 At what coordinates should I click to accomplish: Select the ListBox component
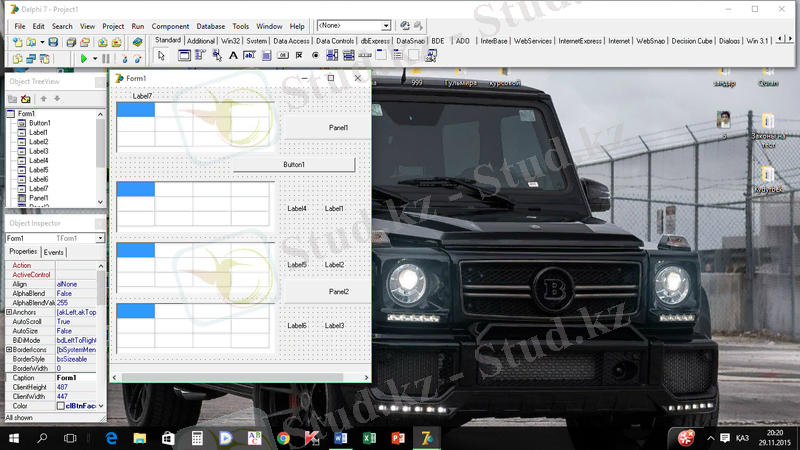(x=332, y=56)
